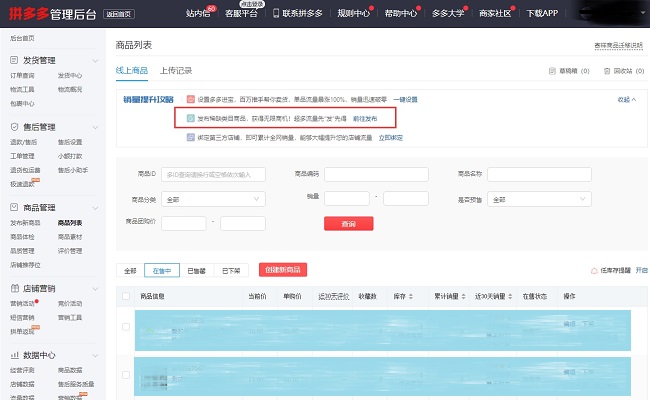The height and width of the screenshot is (400, 650).
Task: Click the phone icon beside 联系拼多多
Action: (x=276, y=13)
